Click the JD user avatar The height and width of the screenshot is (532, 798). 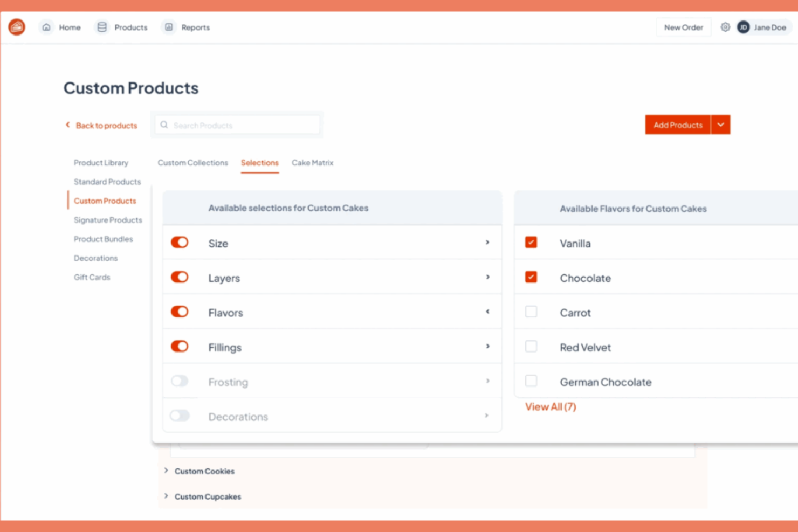743,27
